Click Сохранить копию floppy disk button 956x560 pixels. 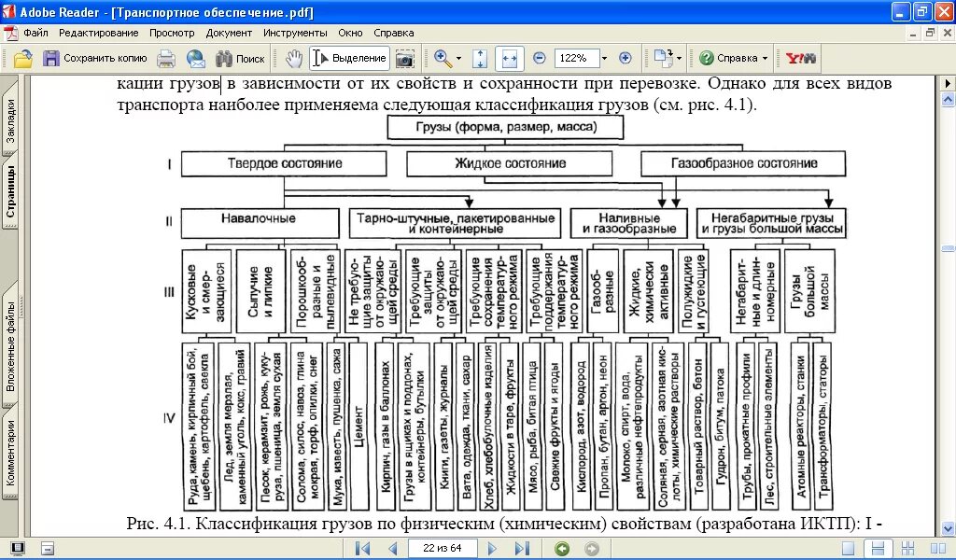(x=95, y=59)
